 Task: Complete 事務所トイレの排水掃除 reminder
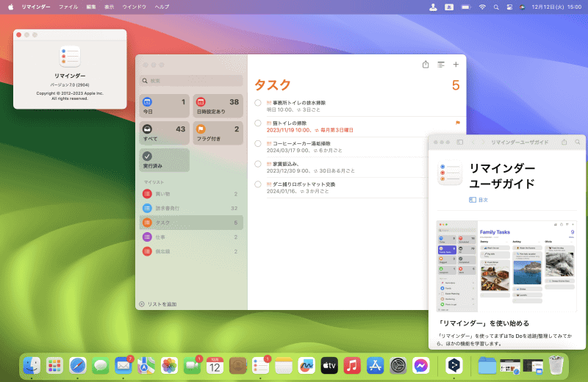[x=258, y=103]
